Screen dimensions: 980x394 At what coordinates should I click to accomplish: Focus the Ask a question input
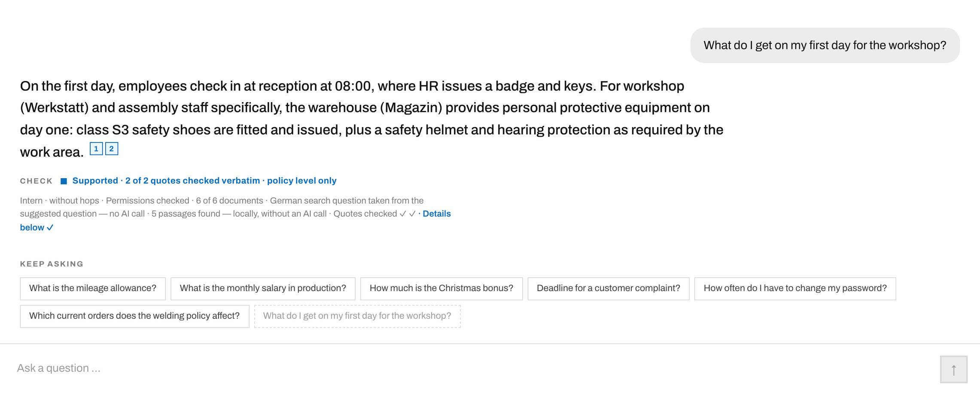[472, 368]
